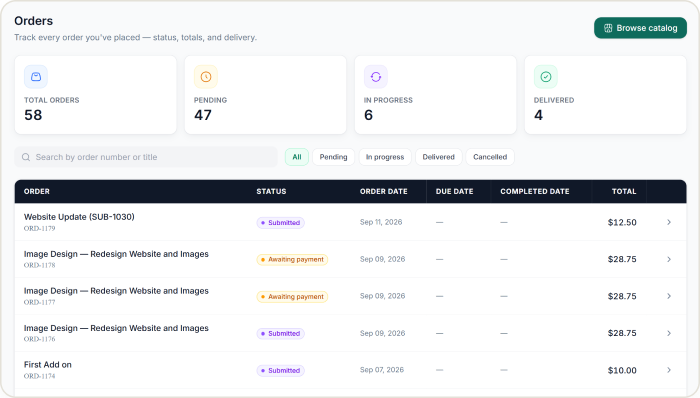700x398 pixels.
Task: Filter orders by Pending
Action: click(333, 157)
